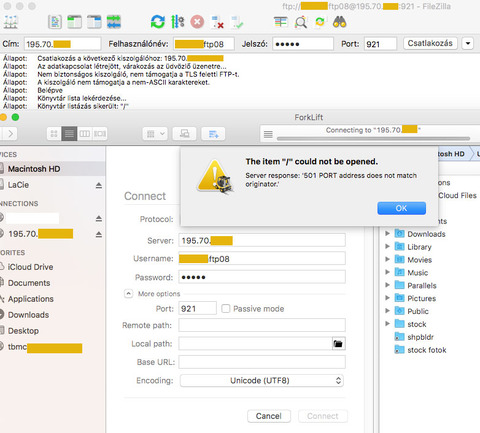Toggle synchronized browsing icon in FileZilla

pos(320,22)
